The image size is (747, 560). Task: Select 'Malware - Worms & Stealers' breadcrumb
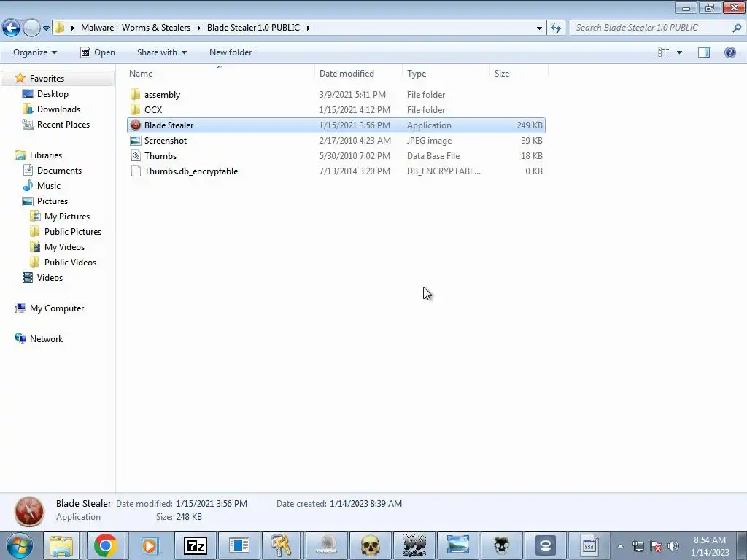[135, 28]
